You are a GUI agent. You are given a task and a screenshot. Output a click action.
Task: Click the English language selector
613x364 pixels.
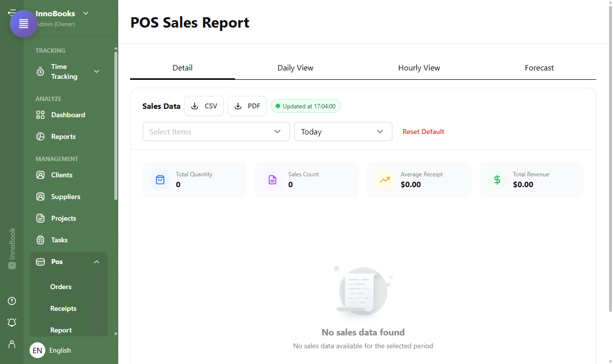60,350
